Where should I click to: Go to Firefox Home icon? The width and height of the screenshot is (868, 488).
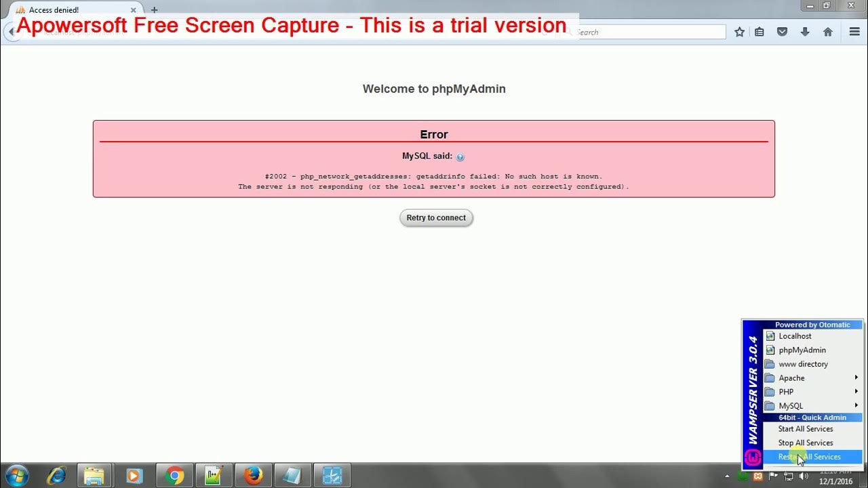(828, 32)
